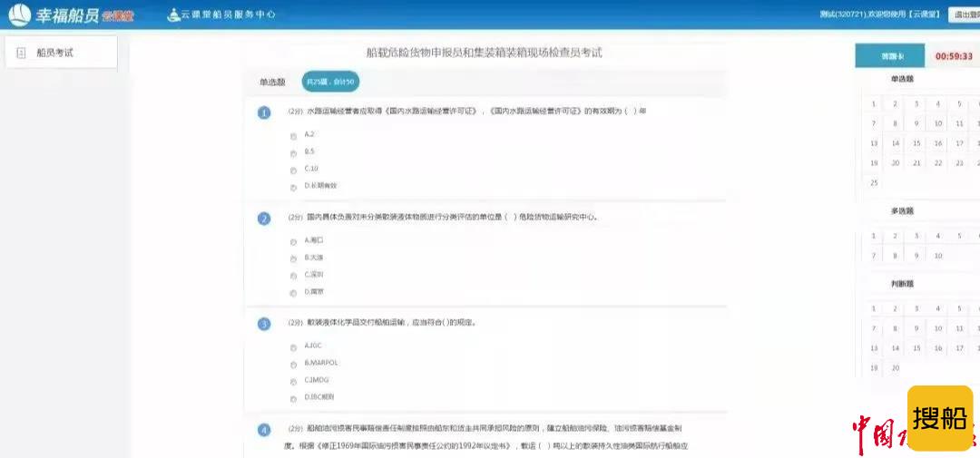Click the 共25题 合计50 badge
The width and height of the screenshot is (980, 458).
(330, 82)
